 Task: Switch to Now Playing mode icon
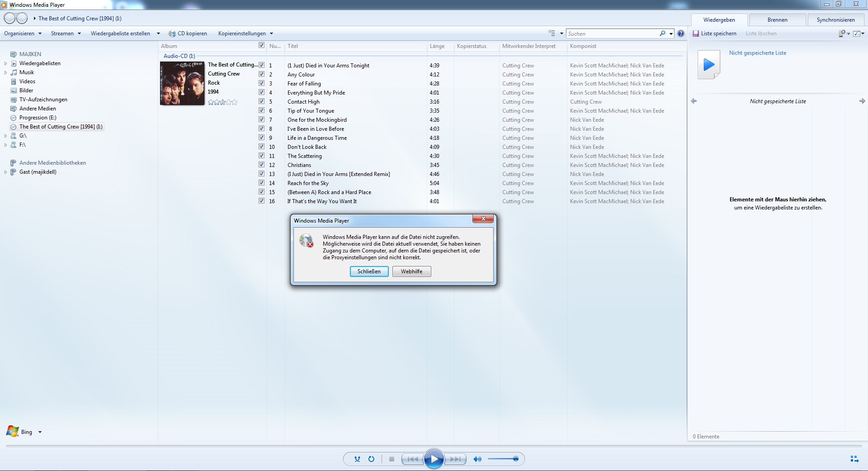click(854, 459)
